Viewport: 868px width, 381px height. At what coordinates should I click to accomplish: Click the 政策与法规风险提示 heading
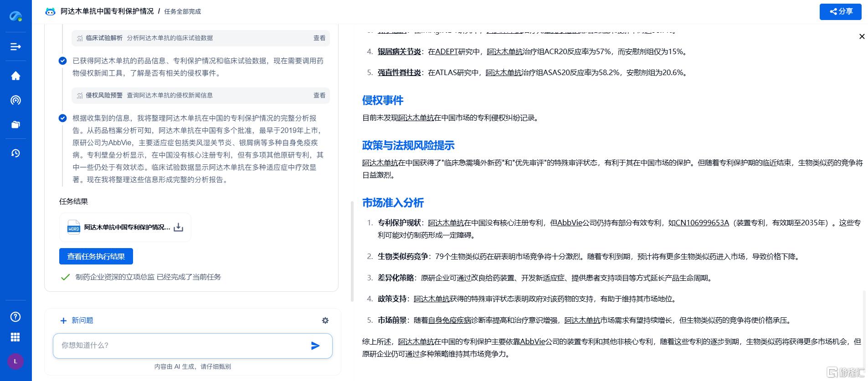[408, 146]
